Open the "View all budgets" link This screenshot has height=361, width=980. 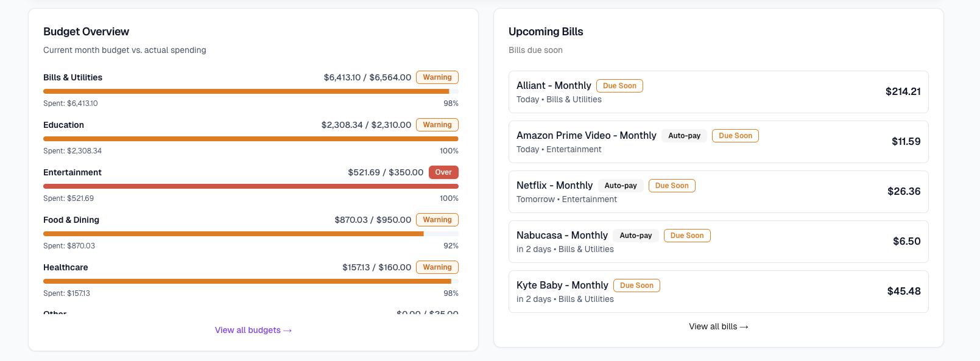253,330
